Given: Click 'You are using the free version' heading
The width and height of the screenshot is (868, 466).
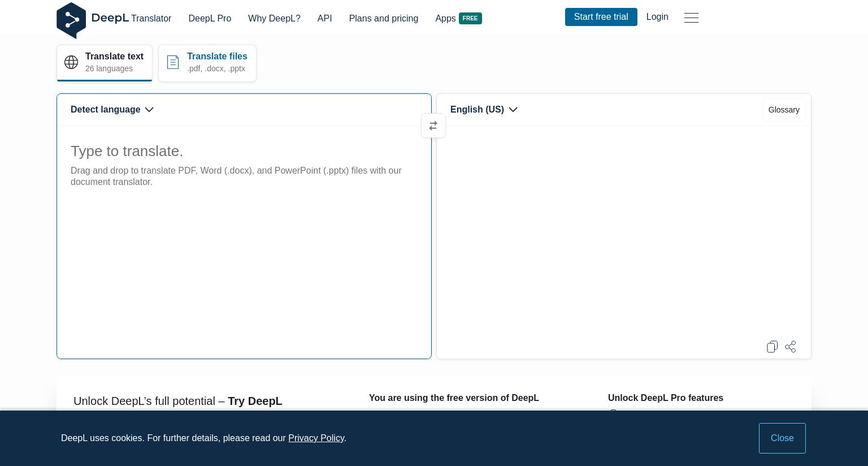Looking at the screenshot, I should (x=454, y=398).
